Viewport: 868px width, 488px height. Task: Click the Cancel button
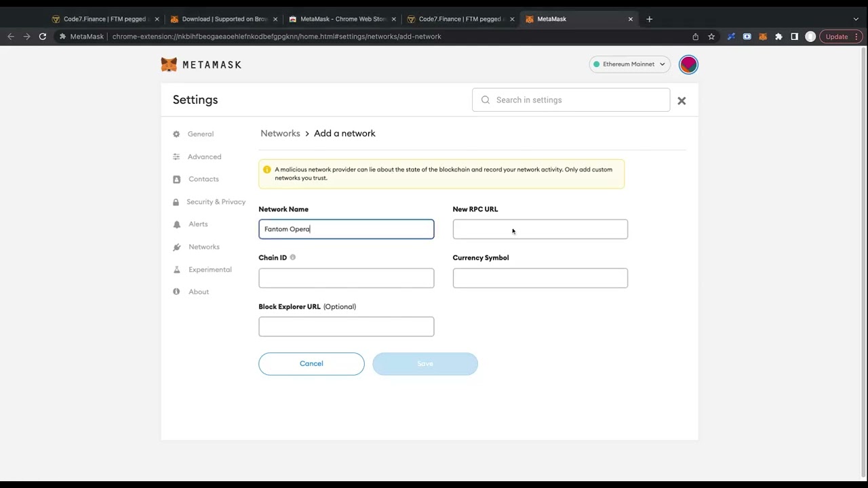(x=311, y=364)
